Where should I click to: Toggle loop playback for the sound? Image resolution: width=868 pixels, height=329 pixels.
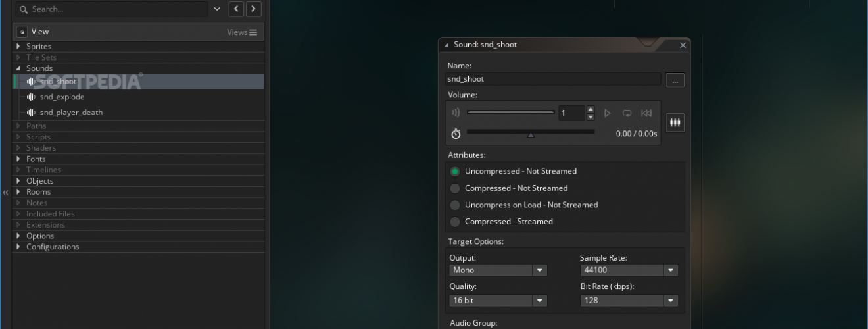(x=627, y=113)
